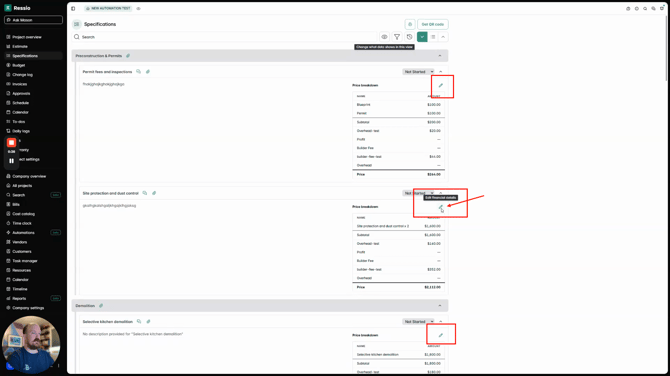Toggle the sidebar collapse icon in top bar
This screenshot has width=670, height=376.
73,9
